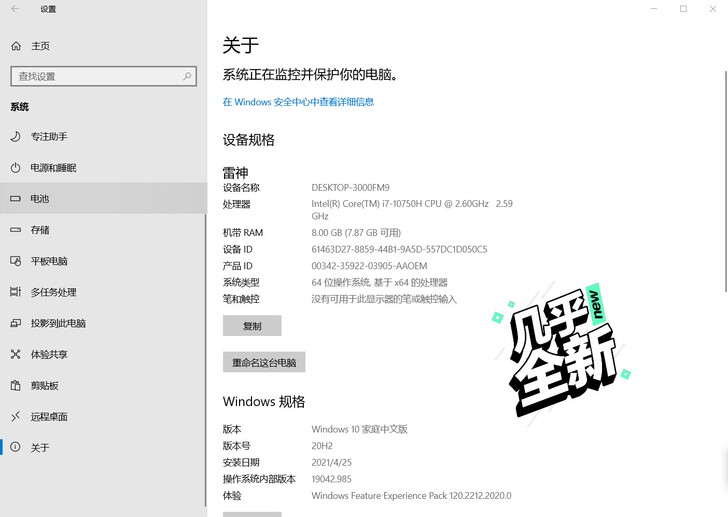
Task: Click 重命名这台电脑 button
Action: [264, 362]
